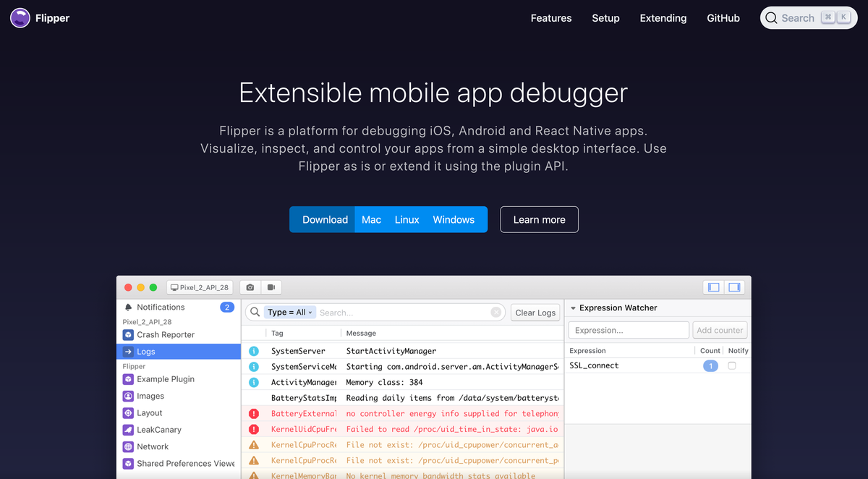Click info icon on ActivityManager row
The width and height of the screenshot is (868, 479).
[254, 382]
